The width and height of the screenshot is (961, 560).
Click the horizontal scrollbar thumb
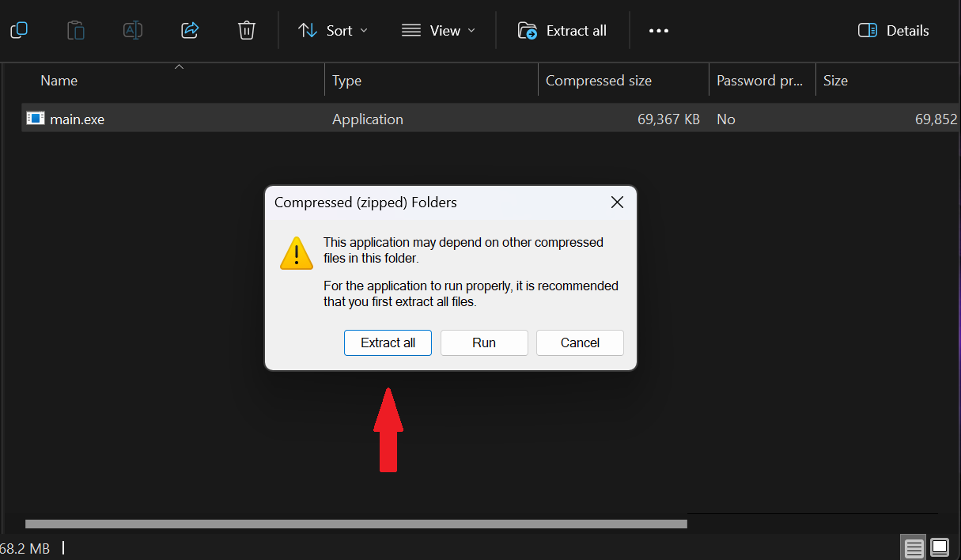pyautogui.click(x=356, y=524)
